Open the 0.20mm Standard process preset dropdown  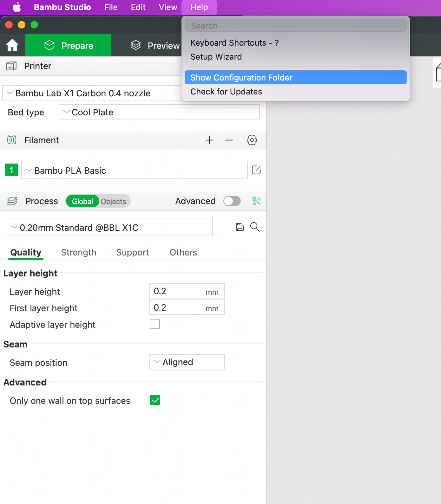pyautogui.click(x=109, y=227)
